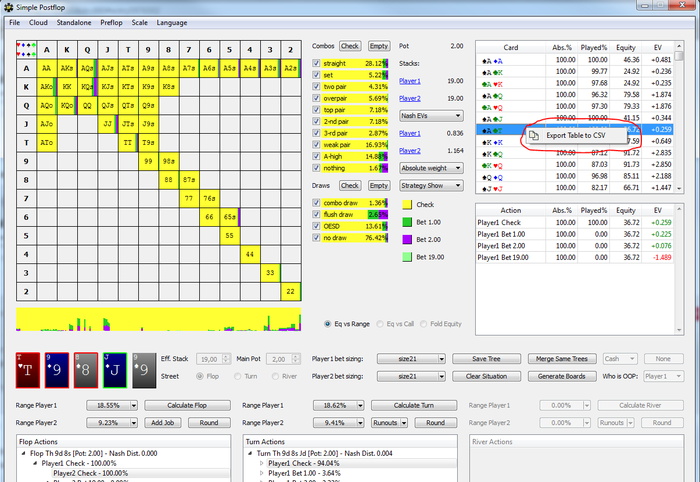Screen dimensions: 700x482
Task: Collapse the Flop Th 9d 8s tree node
Action: [23, 453]
